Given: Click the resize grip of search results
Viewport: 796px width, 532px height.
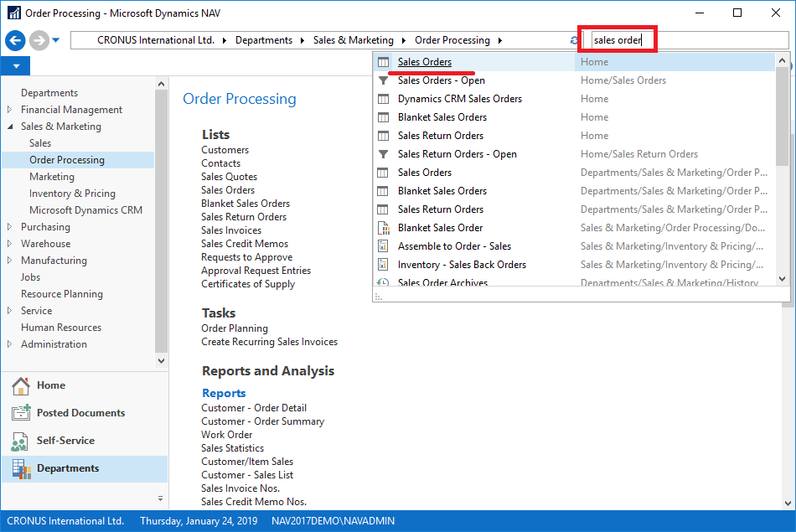Looking at the screenshot, I should pos(378,297).
